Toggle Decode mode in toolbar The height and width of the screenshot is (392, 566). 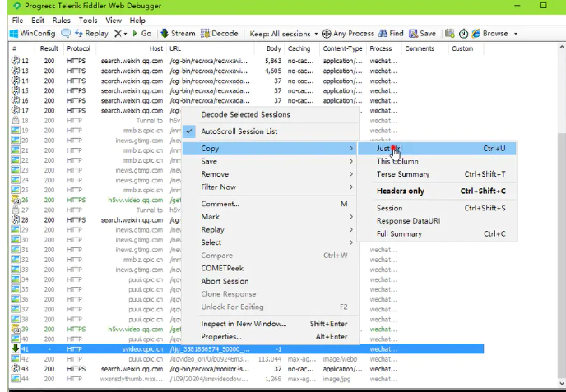coord(219,34)
